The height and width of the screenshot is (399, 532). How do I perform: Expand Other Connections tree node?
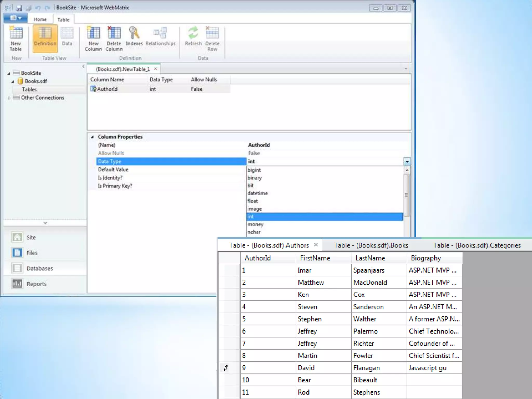[x=9, y=98]
